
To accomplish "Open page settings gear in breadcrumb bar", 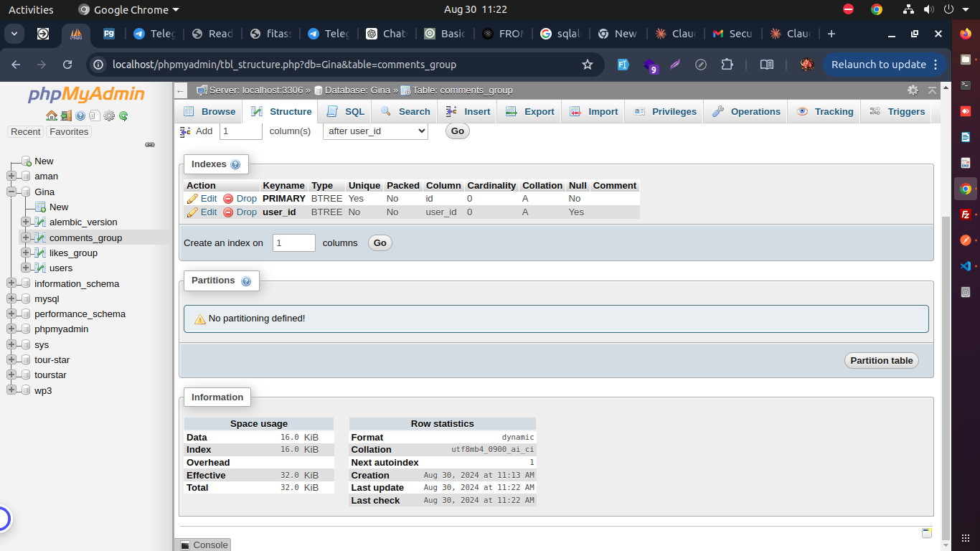I will tap(913, 90).
